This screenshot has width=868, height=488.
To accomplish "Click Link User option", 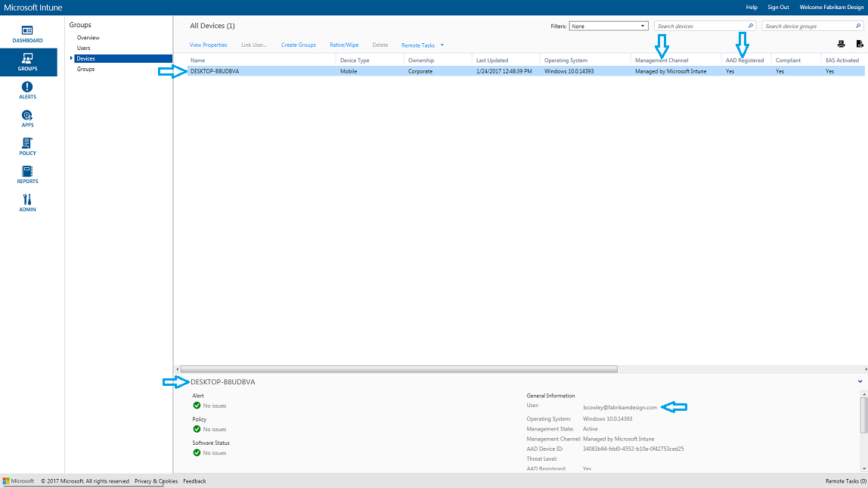I will click(x=254, y=45).
